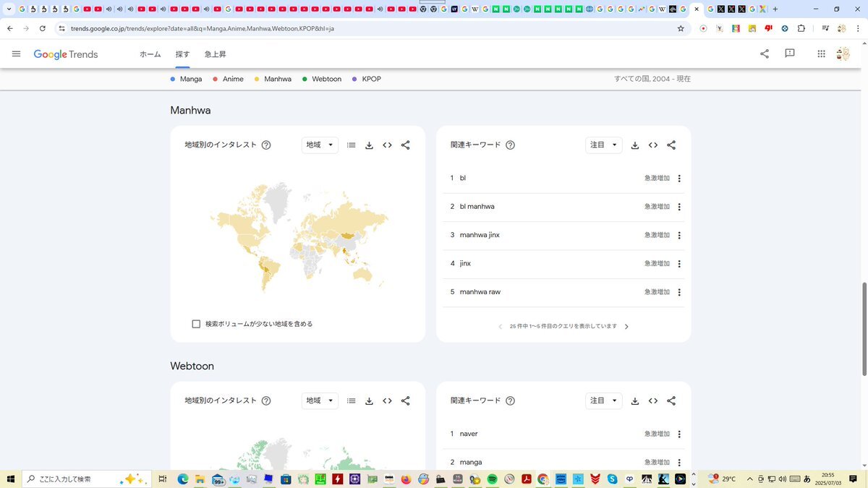Open the 急上昇 tab

216,54
